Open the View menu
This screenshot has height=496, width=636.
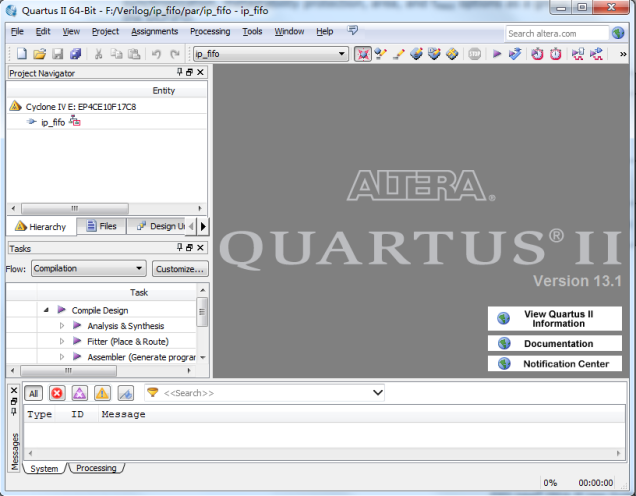pos(71,31)
